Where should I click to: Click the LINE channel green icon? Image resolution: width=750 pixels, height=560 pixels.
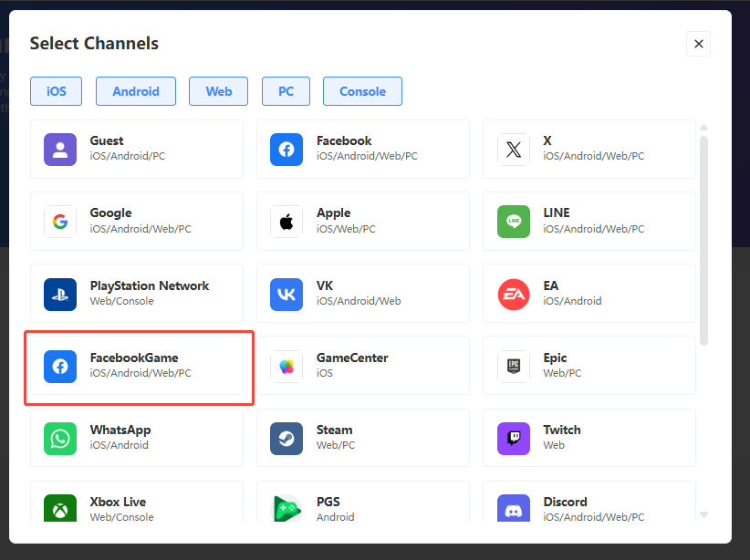(x=513, y=221)
